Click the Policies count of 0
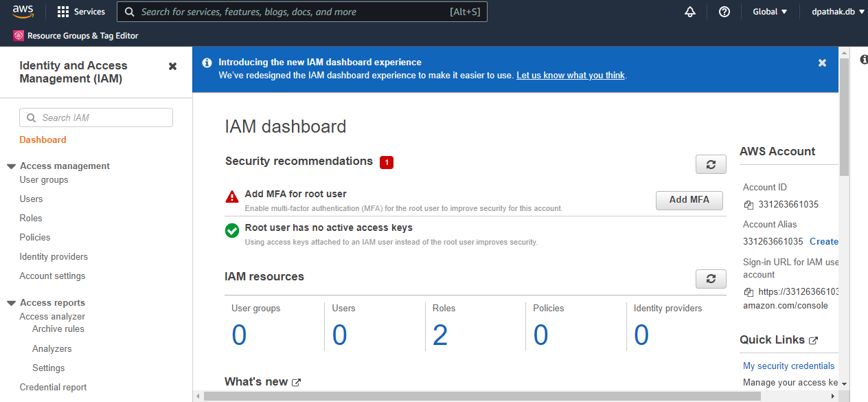Screen dimensions: 868x402 pyautogui.click(x=541, y=335)
